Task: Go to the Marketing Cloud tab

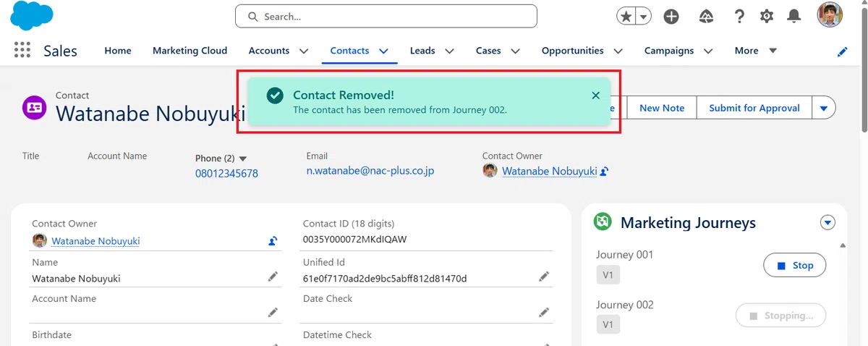Action: coord(190,51)
